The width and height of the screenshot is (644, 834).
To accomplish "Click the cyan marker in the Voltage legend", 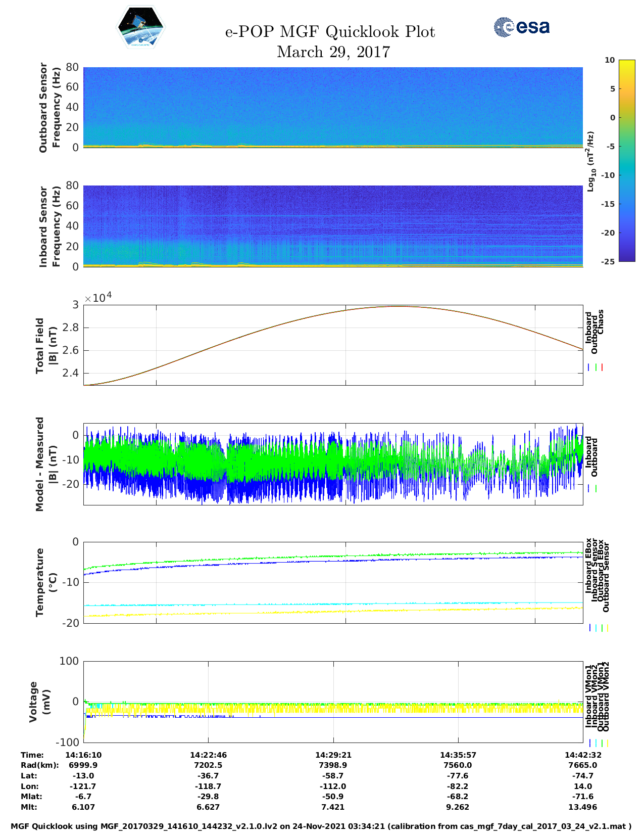I will (596, 743).
